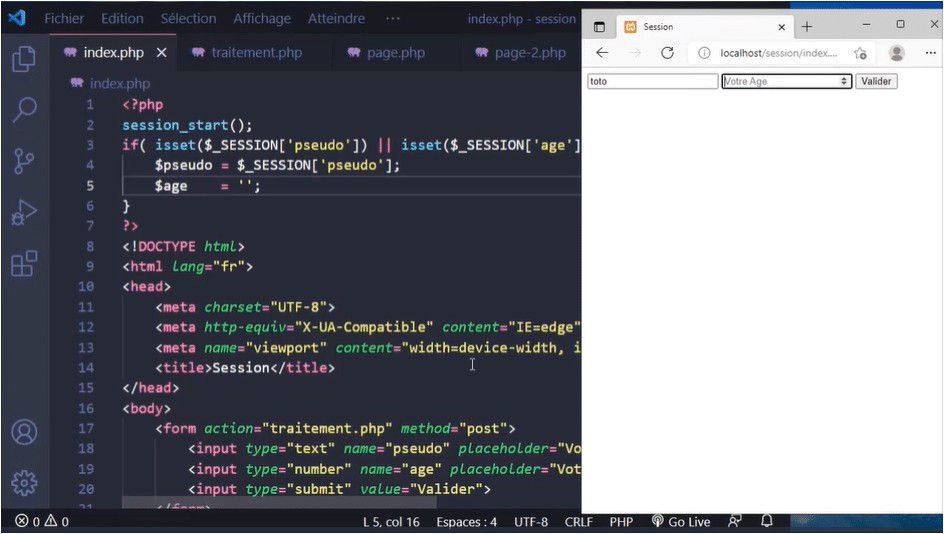Screen dimensions: 944x534
Task: Click the go forward browser arrow
Action: [x=635, y=53]
